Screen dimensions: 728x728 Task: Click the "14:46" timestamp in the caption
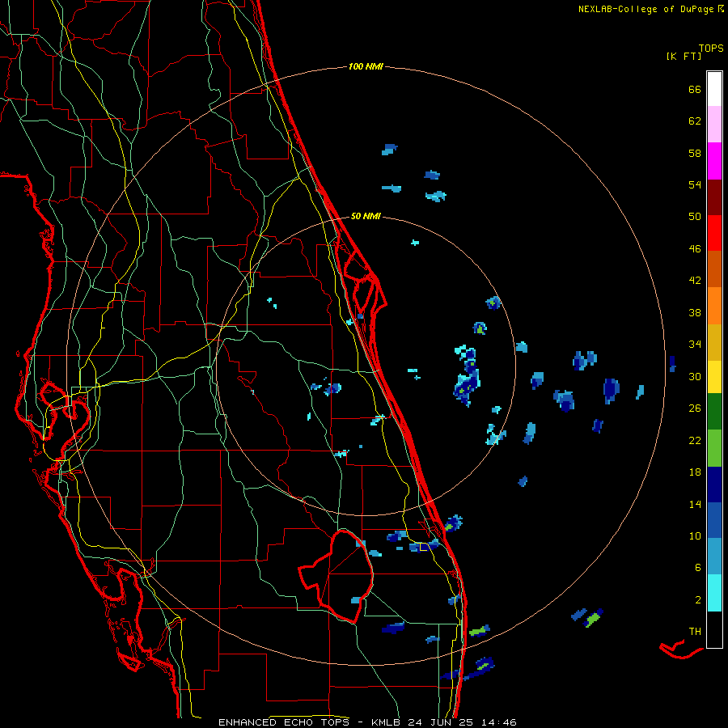[498, 722]
